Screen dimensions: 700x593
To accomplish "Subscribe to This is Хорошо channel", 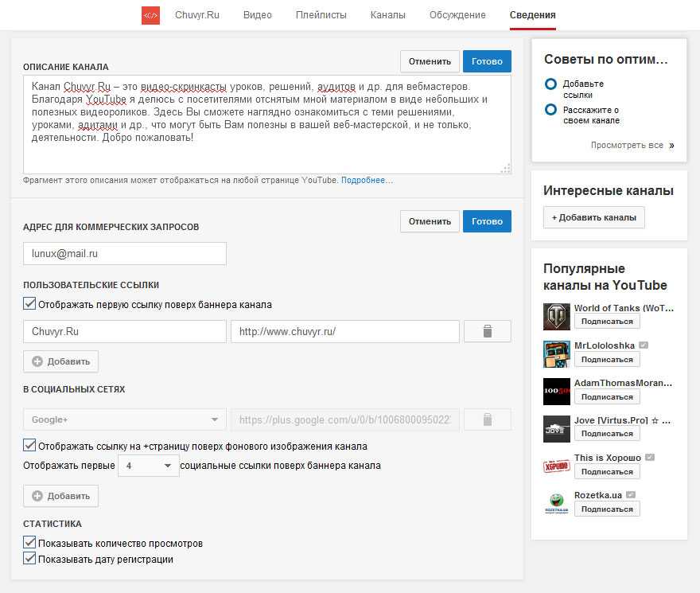I will (x=607, y=471).
